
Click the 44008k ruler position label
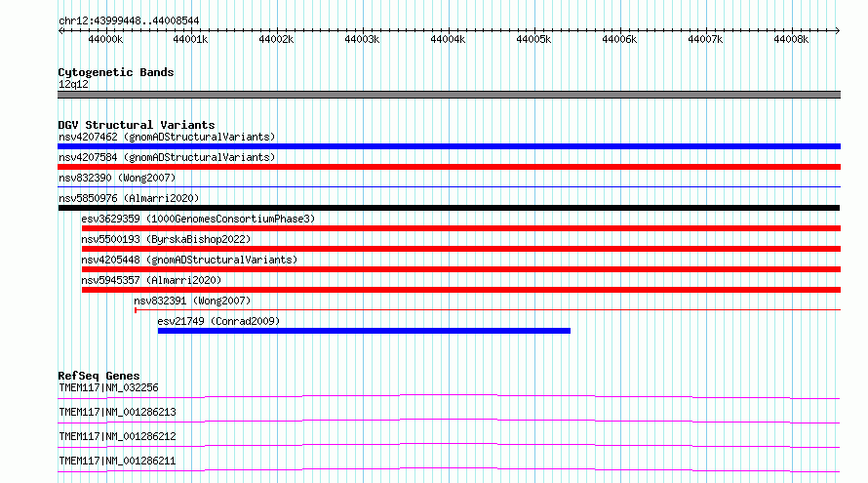pos(791,40)
